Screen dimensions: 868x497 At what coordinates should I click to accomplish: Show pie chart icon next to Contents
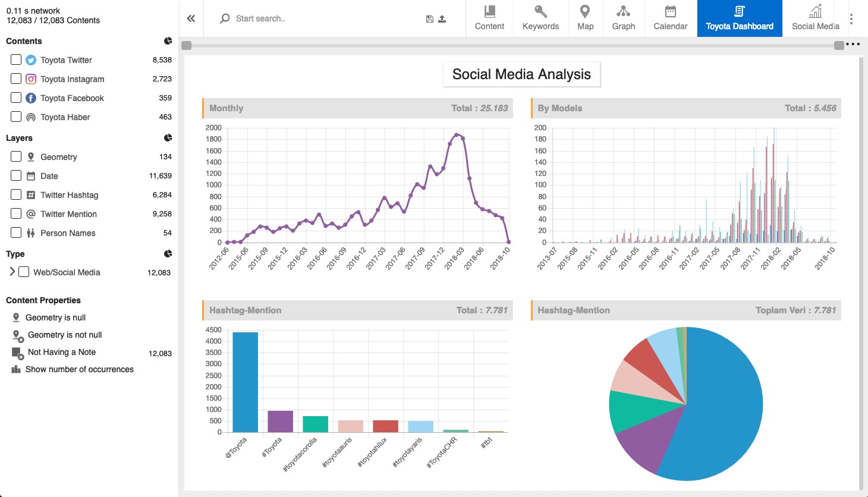click(168, 41)
